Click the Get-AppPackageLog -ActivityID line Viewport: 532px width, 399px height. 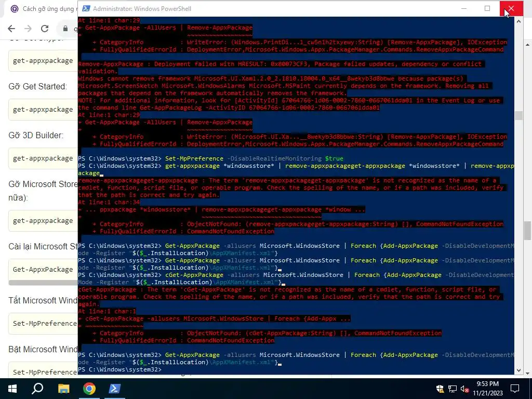(229, 108)
